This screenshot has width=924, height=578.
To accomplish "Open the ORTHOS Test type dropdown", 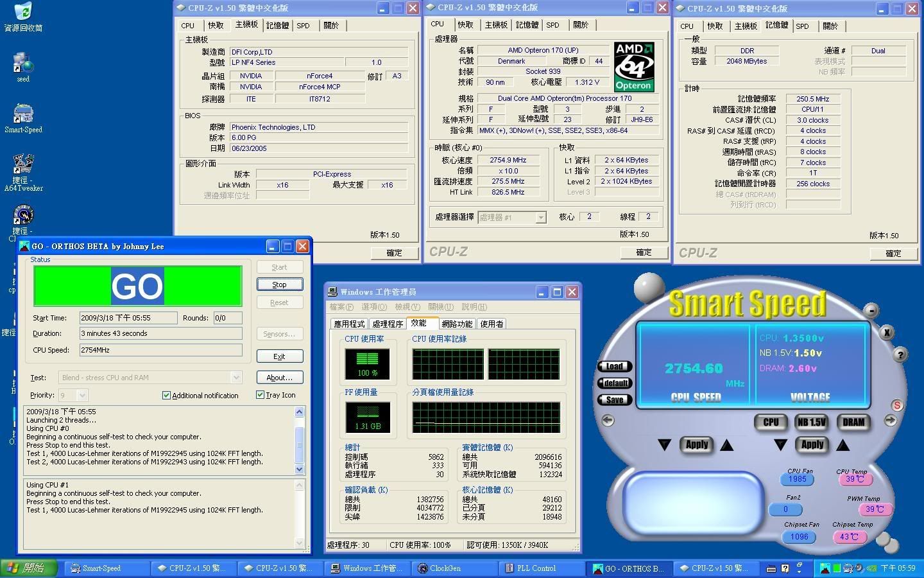I will pos(236,378).
